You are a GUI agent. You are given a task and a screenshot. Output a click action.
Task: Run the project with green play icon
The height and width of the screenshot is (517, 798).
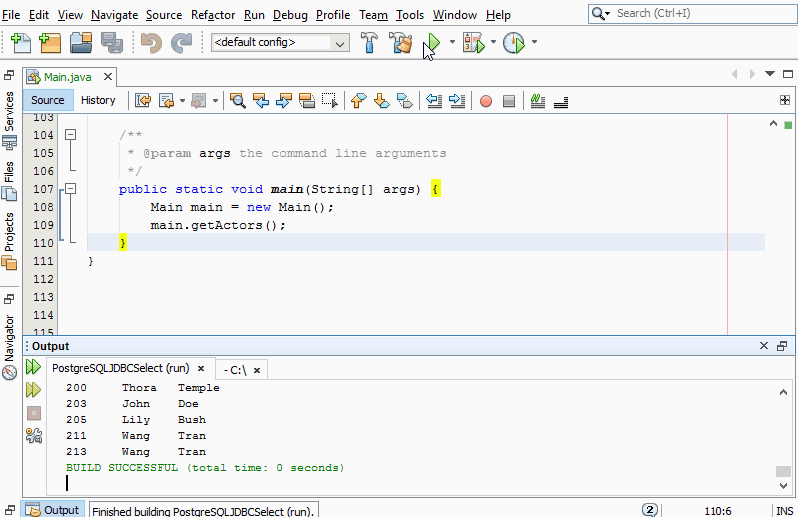(433, 43)
